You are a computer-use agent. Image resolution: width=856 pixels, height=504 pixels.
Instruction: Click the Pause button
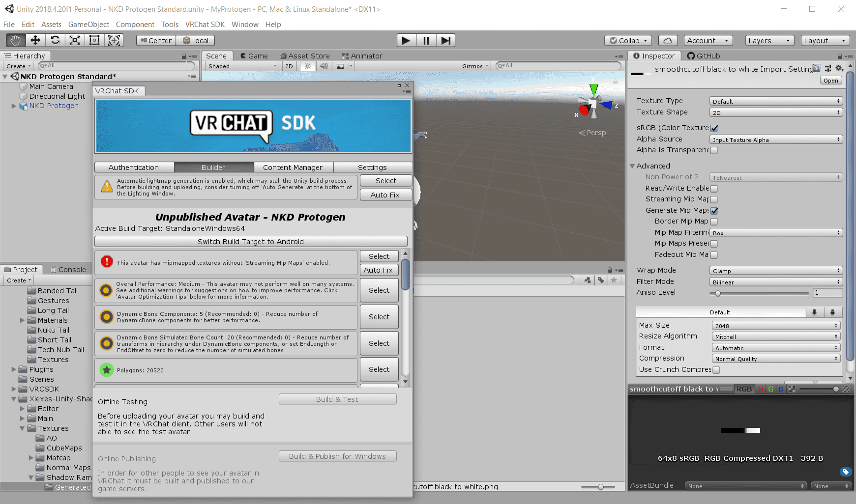point(426,40)
